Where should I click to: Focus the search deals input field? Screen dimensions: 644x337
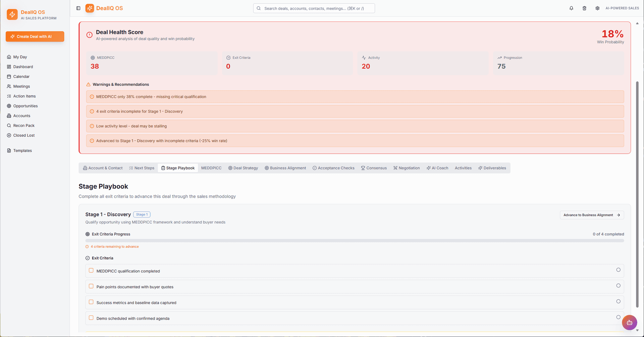click(x=314, y=8)
